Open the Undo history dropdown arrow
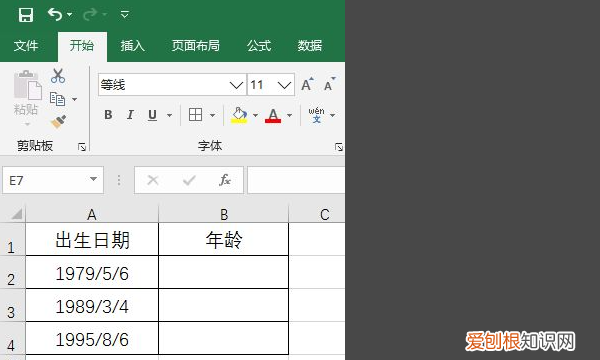Viewport: 600px width, 360px height. coord(70,15)
